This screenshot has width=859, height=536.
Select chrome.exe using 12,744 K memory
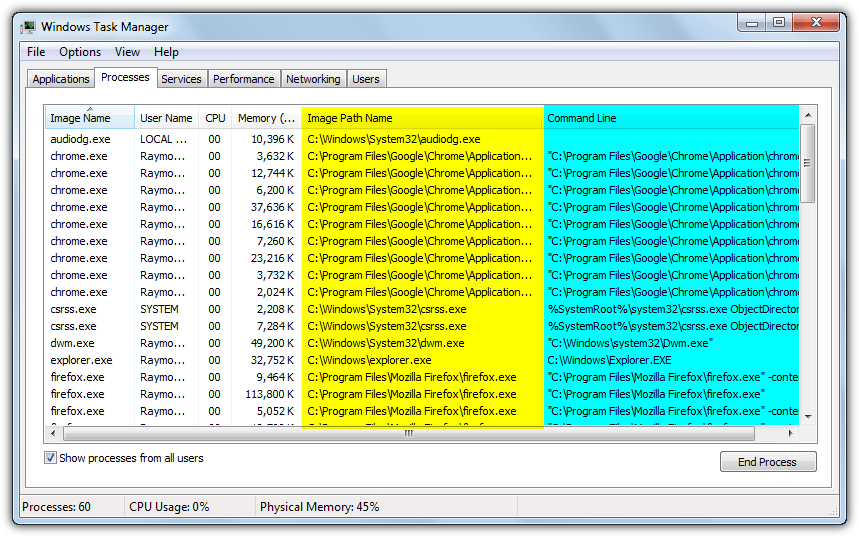click(422, 173)
